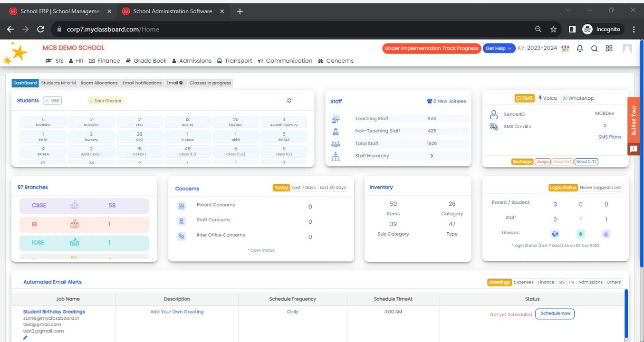Open the Finance menu
The image size is (644, 342).
(105, 61)
